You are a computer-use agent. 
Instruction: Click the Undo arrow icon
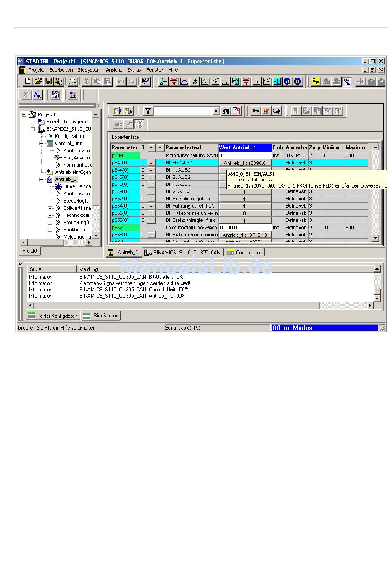(121, 81)
